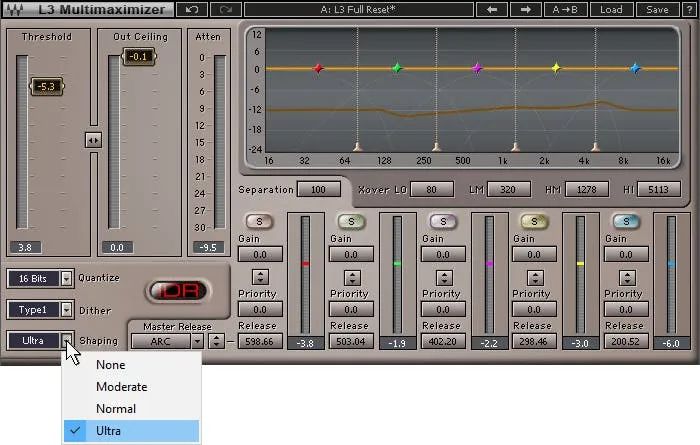Click the Load preset button

[x=611, y=9]
